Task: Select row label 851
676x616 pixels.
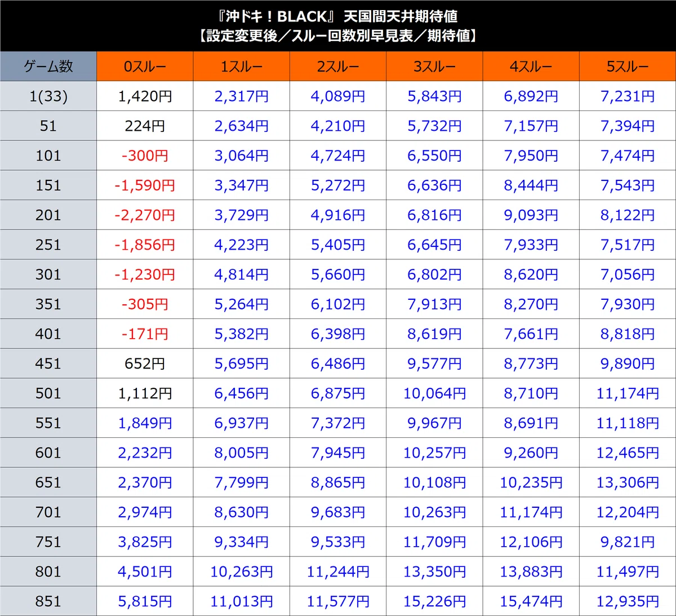Action: pos(48,601)
